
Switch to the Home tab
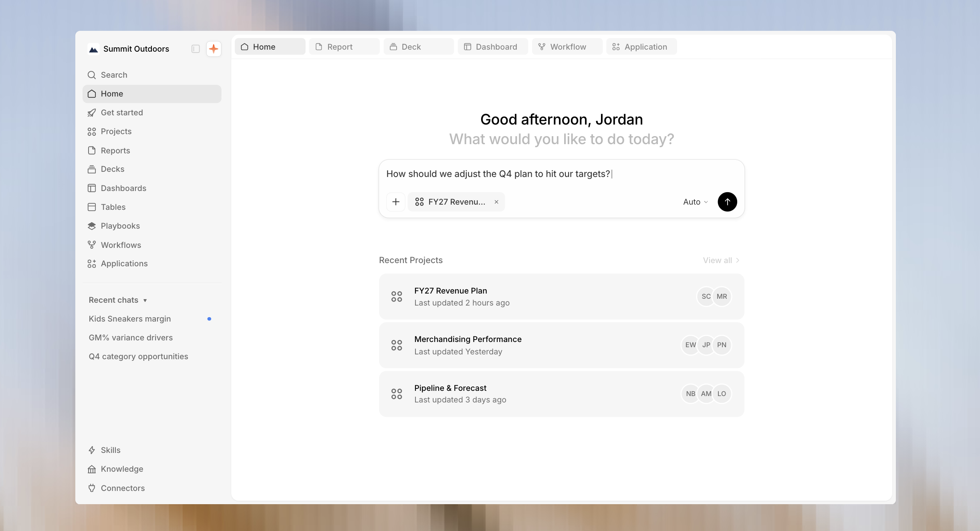[270, 47]
